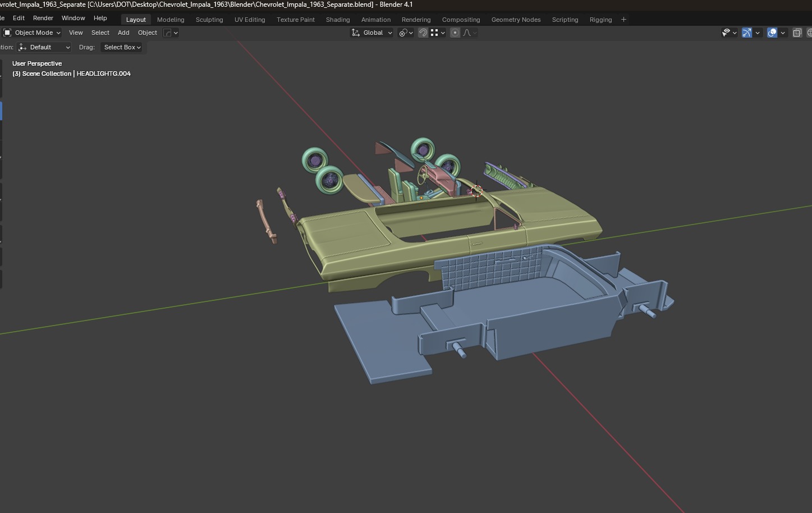812x513 pixels.
Task: Toggle viewport overlays display
Action: tap(772, 33)
